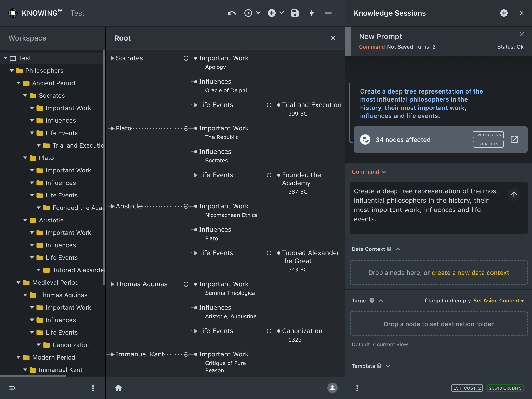Viewport: 532px width, 399px height.
Task: Click the lightning quick-action icon
Action: [x=312, y=13]
